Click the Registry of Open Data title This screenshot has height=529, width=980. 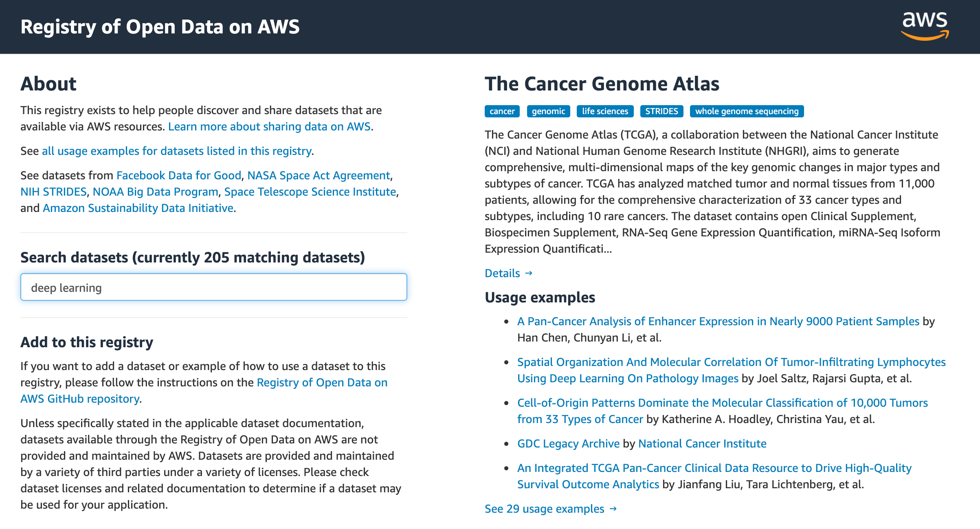coord(160,27)
